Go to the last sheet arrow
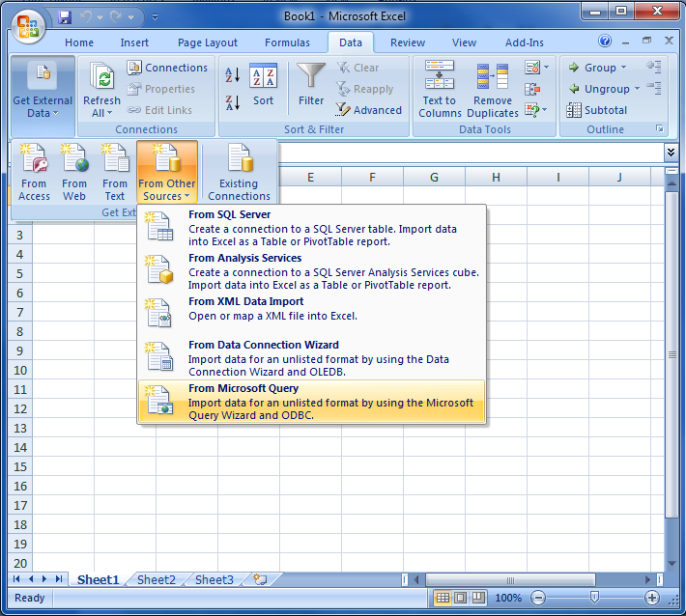The height and width of the screenshot is (616, 686). (59, 579)
